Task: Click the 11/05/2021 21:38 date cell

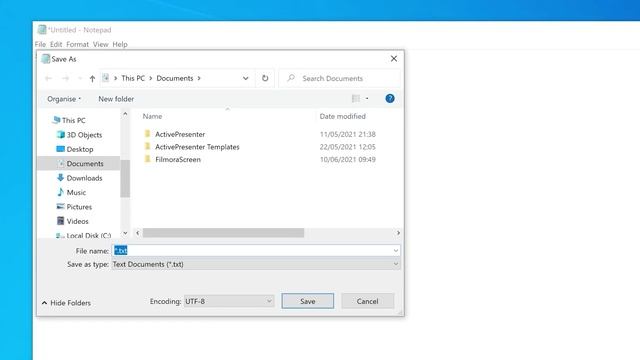Action: (x=348, y=134)
